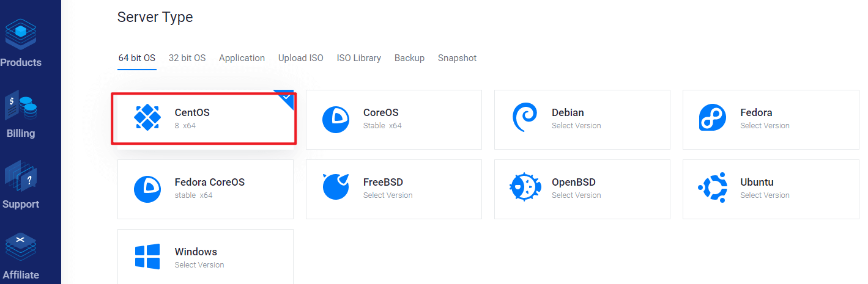This screenshot has height=284, width=868.
Task: Expand Debian Select Version option
Action: pyautogui.click(x=576, y=126)
